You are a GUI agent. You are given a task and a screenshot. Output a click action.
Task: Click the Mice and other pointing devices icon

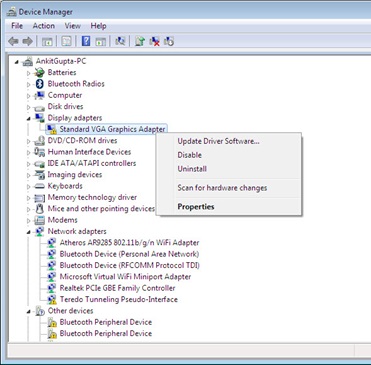[x=40, y=209]
